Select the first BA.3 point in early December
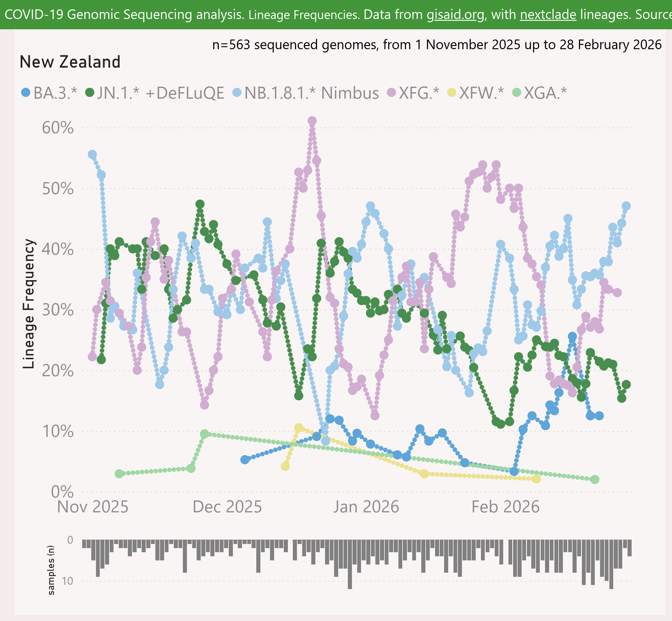 pos(245,460)
